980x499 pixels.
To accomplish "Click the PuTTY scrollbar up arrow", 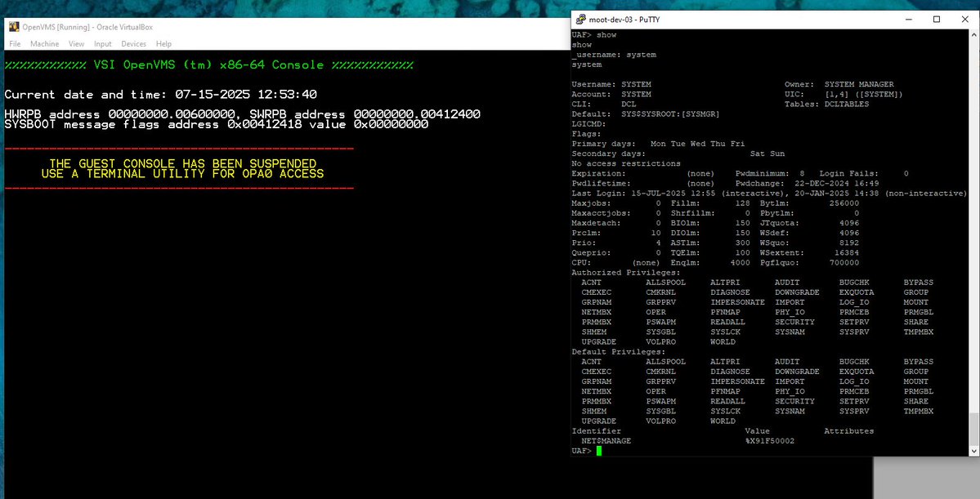I will (x=974, y=34).
